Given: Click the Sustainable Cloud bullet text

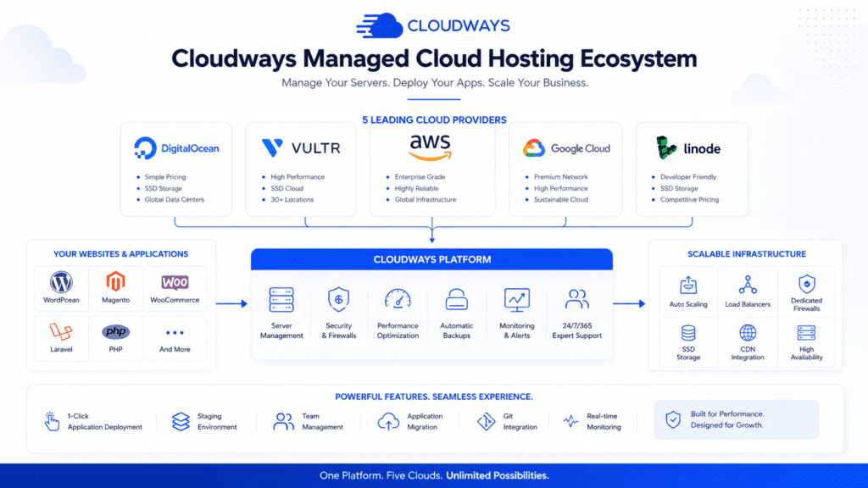Looking at the screenshot, I should (561, 200).
